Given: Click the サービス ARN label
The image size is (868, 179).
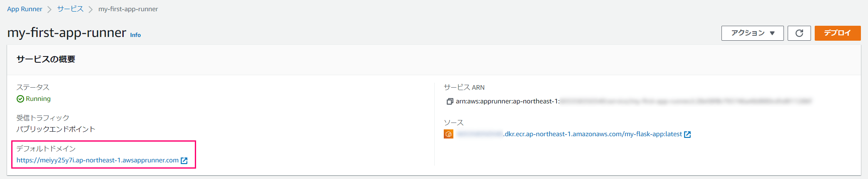Looking at the screenshot, I should coord(464,88).
